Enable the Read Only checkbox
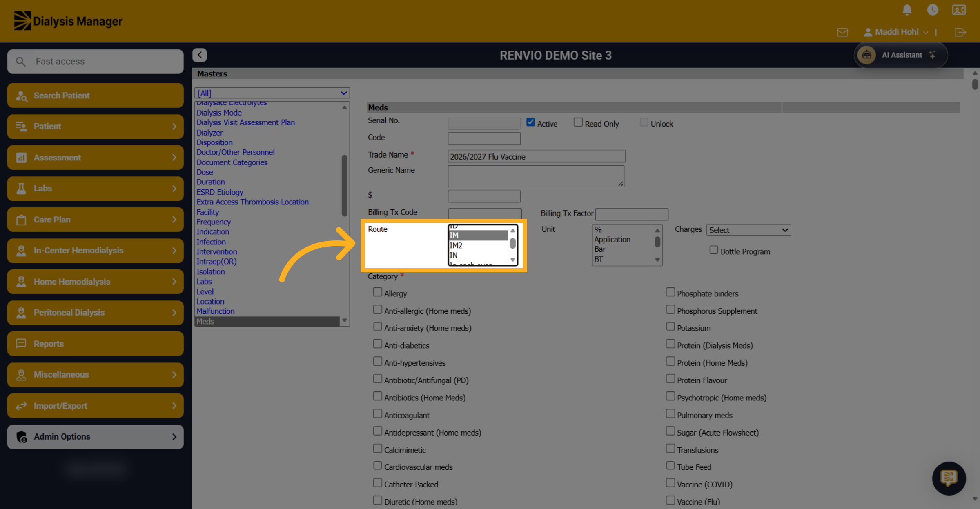The width and height of the screenshot is (980, 509). [578, 122]
